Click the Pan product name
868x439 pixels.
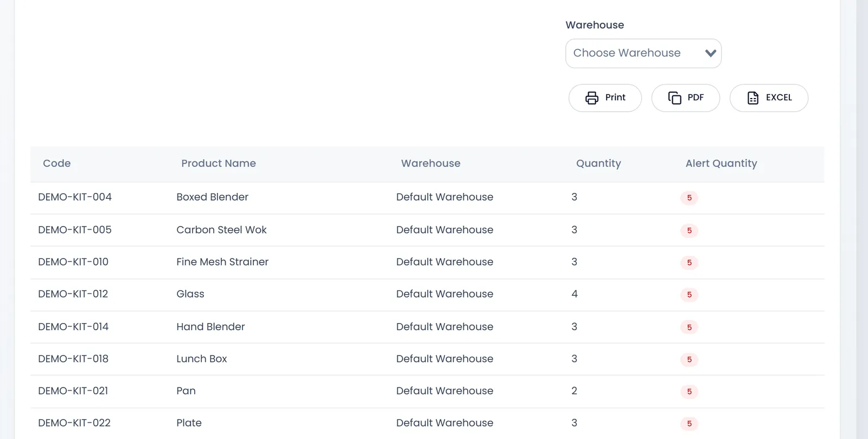(x=186, y=391)
